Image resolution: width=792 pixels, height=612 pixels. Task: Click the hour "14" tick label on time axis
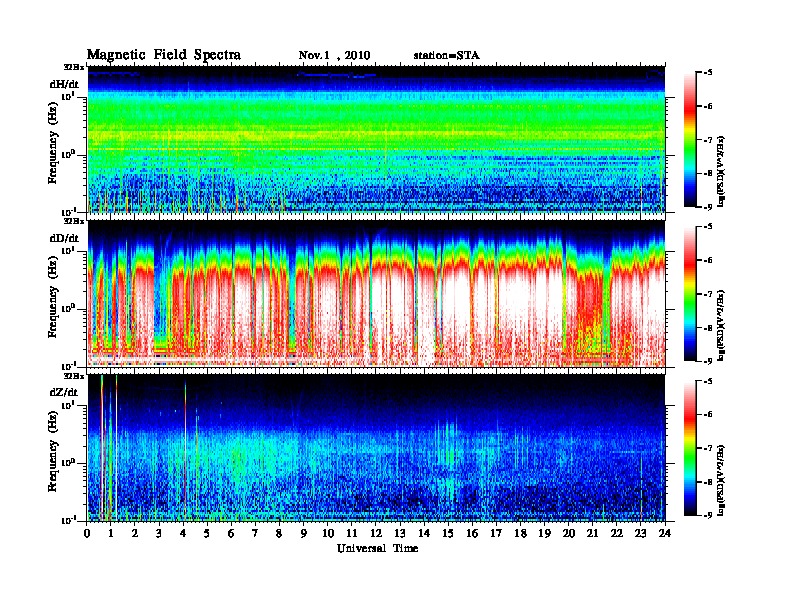tap(424, 533)
